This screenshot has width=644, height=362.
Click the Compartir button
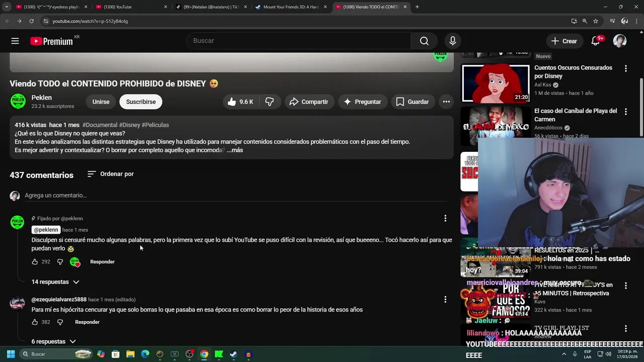[x=309, y=102]
